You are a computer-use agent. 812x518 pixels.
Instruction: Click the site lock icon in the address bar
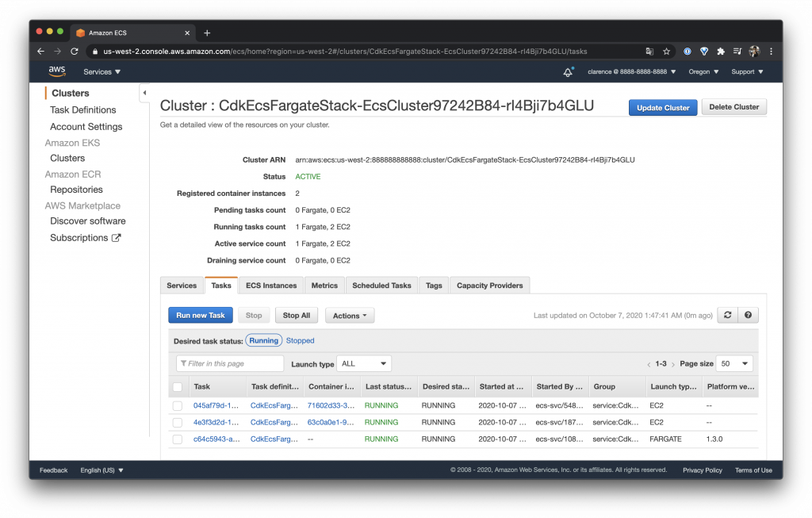tap(94, 52)
